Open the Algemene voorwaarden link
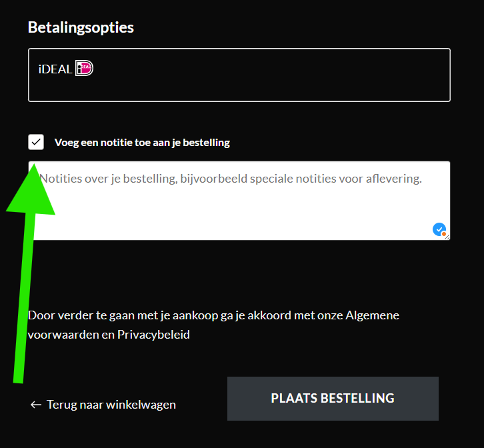Viewport: 484px width, 448px height. tap(372, 315)
